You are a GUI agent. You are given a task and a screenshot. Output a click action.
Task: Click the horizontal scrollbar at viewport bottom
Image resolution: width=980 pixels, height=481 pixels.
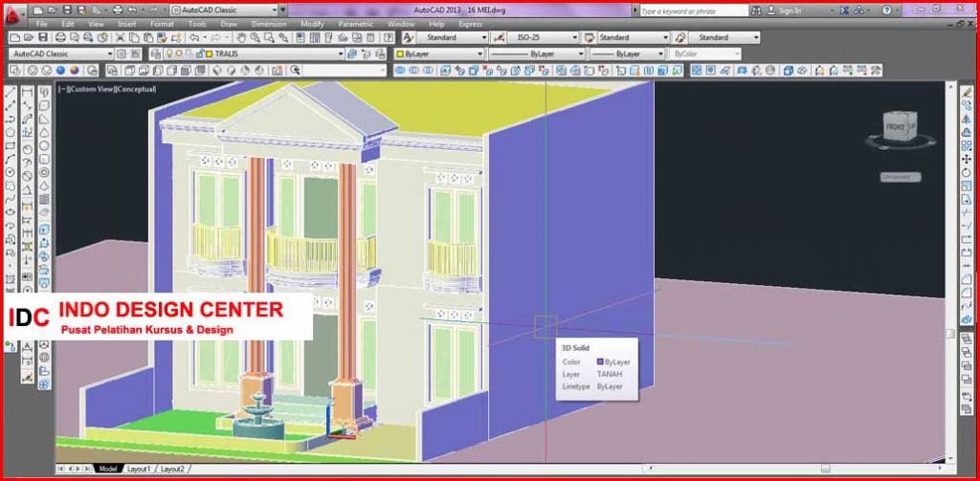click(793, 469)
